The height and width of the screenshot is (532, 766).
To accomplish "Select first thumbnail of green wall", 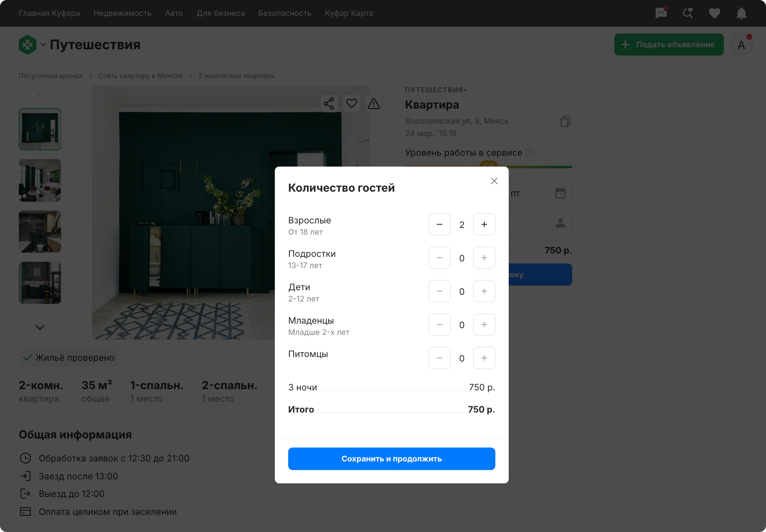I will tap(40, 129).
